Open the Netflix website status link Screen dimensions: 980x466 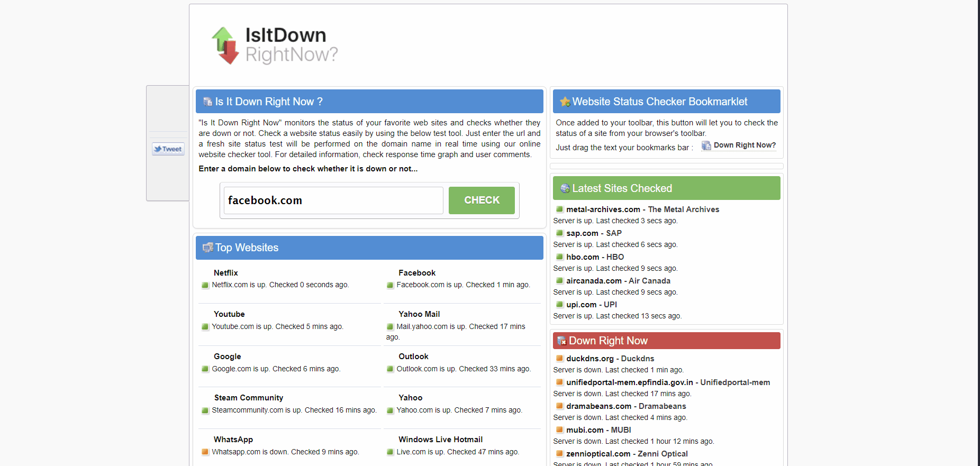click(225, 273)
